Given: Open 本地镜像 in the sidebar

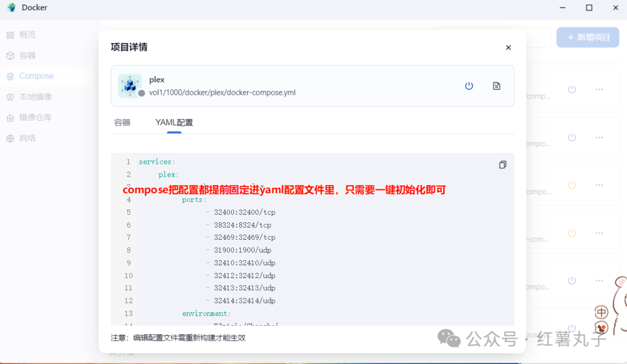Looking at the screenshot, I should tap(30, 97).
